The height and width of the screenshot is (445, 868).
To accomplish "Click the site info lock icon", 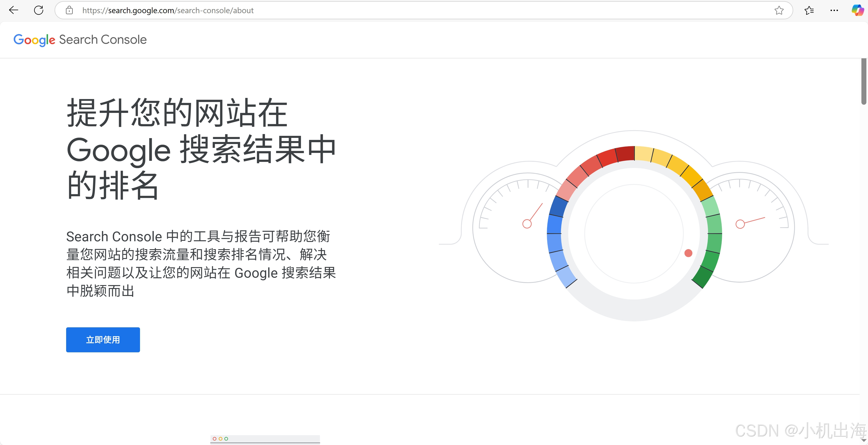I will [69, 10].
